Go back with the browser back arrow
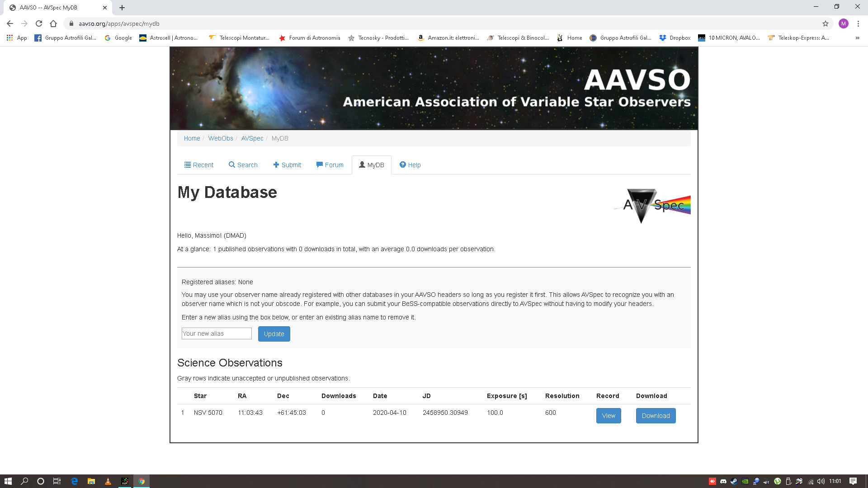The height and width of the screenshot is (488, 868). pos(10,23)
